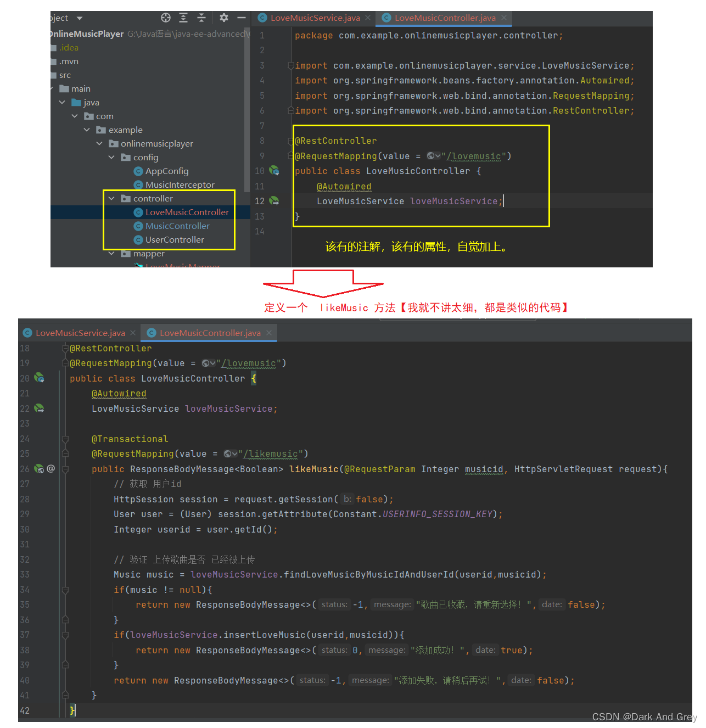Close LoveMusicService.java tab in upper editor
This screenshot has width=706, height=728.
click(x=368, y=18)
